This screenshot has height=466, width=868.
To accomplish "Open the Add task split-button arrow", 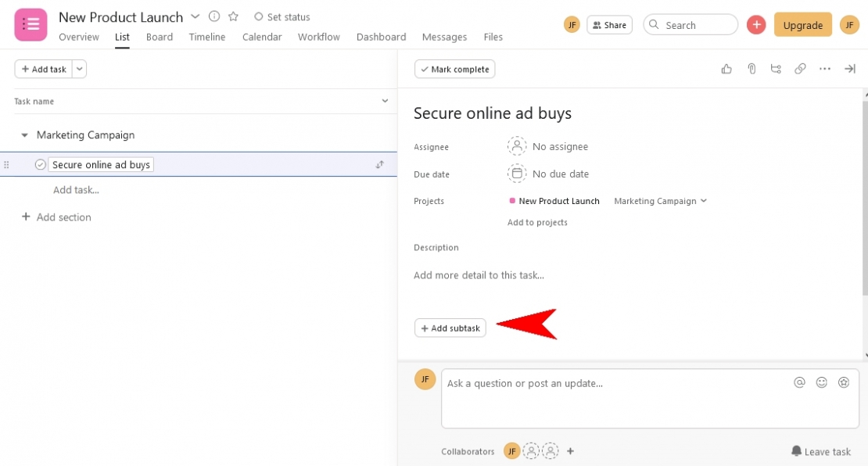I will 79,69.
